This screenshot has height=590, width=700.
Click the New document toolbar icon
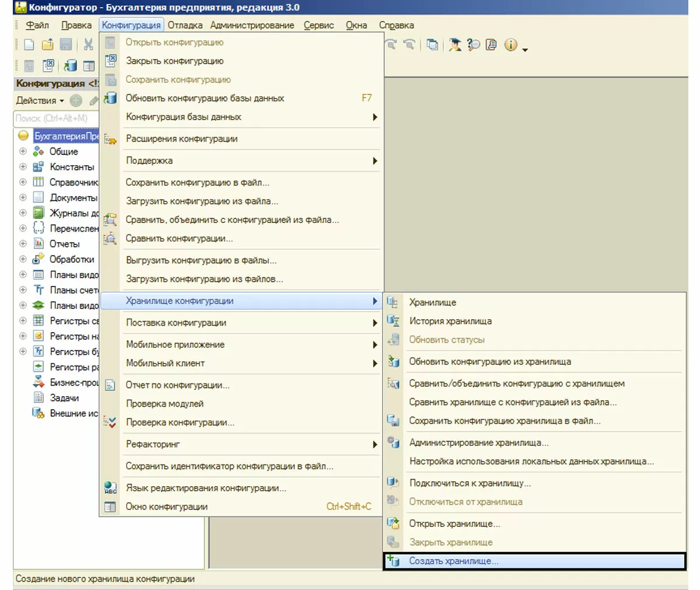coord(29,45)
